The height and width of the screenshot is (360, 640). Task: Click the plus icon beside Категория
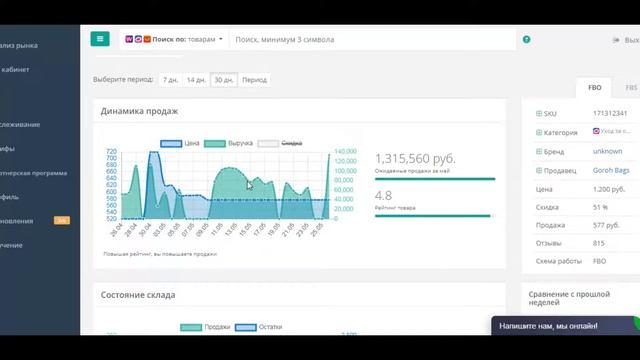coord(539,133)
